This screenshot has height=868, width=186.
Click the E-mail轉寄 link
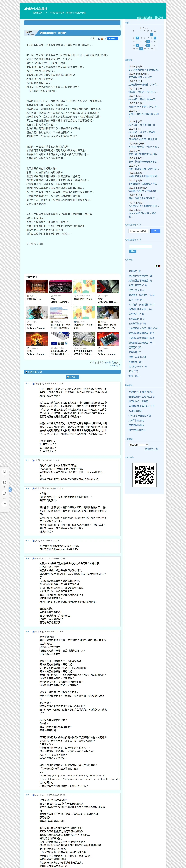tap(115, 365)
